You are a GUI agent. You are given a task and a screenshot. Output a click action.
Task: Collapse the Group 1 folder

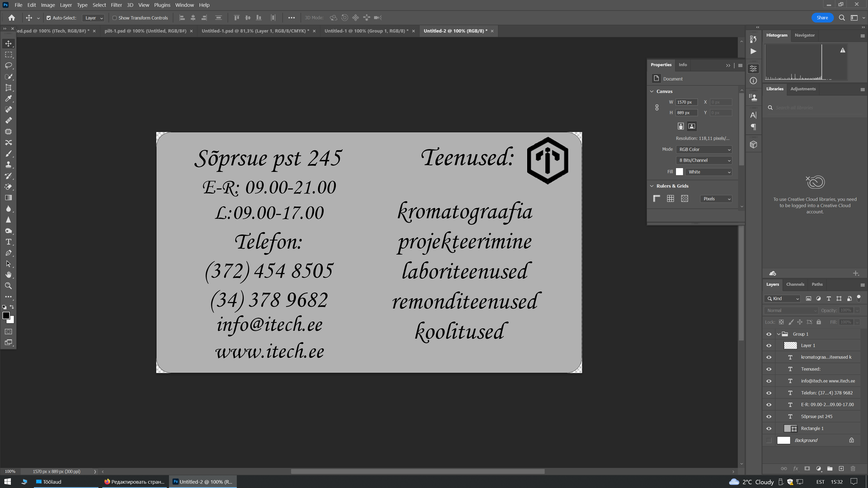778,334
